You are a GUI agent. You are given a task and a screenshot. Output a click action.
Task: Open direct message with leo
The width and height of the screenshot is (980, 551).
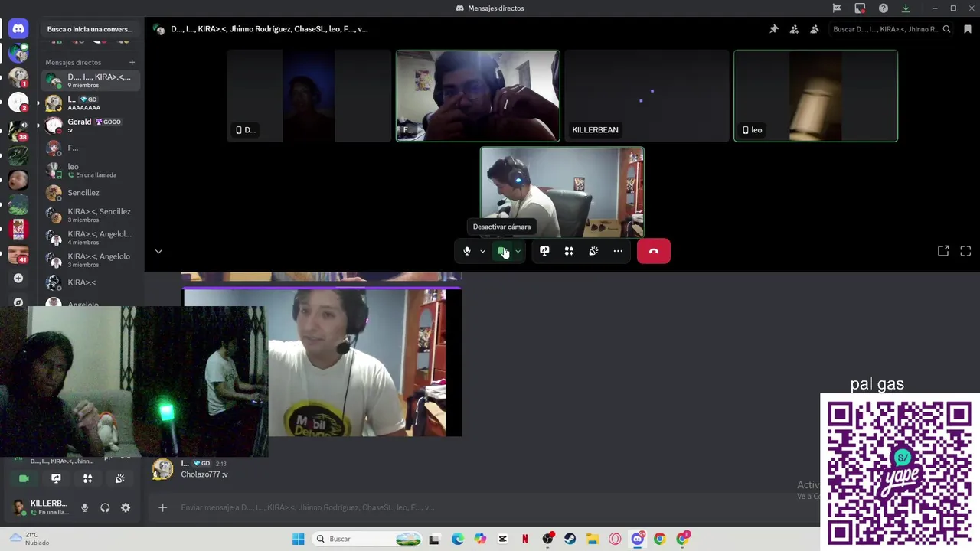[x=91, y=170]
